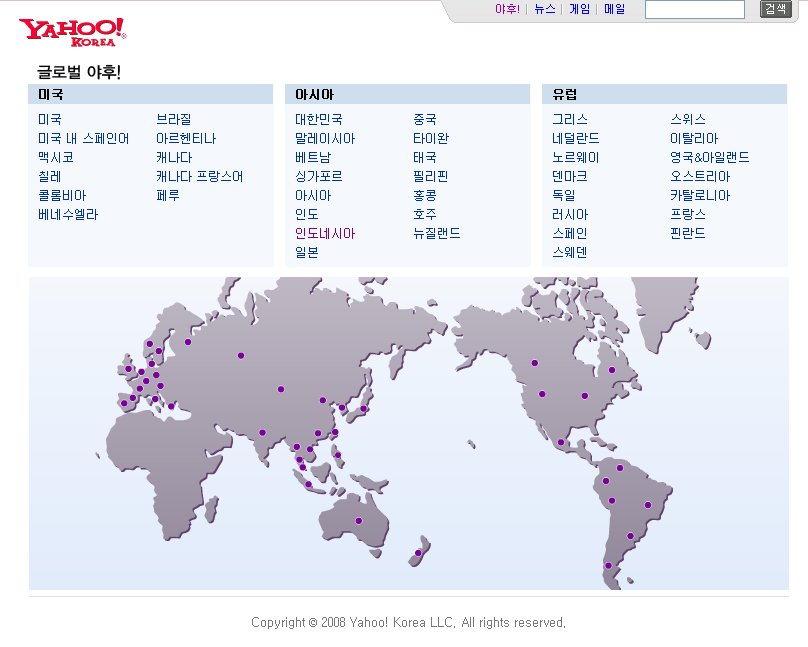This screenshot has width=808, height=647.
Task: Visit the 홍콩 link
Action: [425, 196]
